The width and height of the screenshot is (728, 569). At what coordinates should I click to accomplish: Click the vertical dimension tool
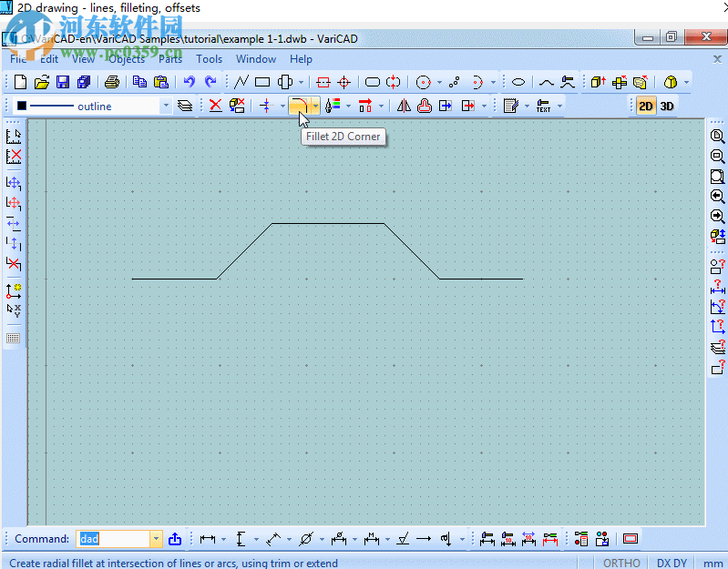(x=241, y=539)
